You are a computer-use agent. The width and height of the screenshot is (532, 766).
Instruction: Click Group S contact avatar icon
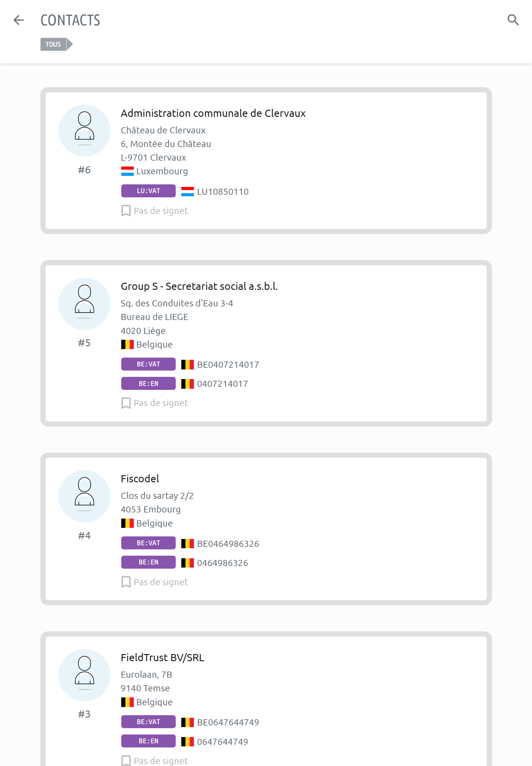(84, 303)
